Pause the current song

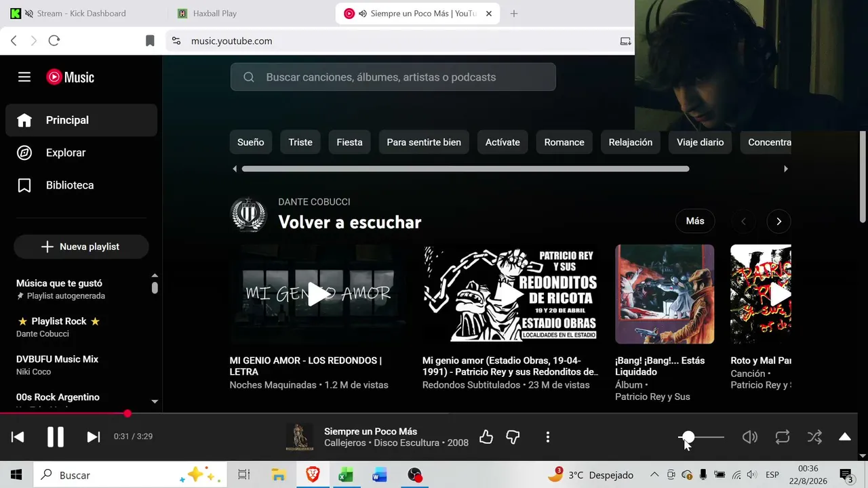pos(56,437)
